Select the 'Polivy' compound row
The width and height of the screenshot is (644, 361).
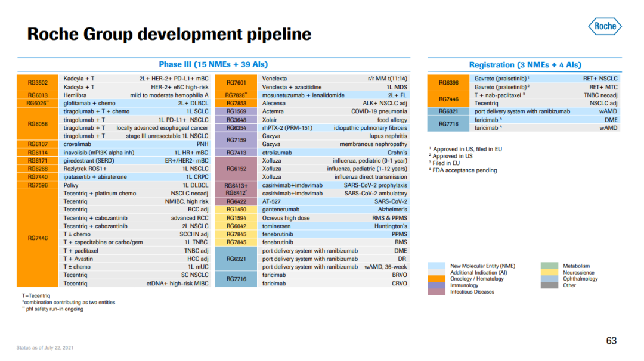coord(135,185)
